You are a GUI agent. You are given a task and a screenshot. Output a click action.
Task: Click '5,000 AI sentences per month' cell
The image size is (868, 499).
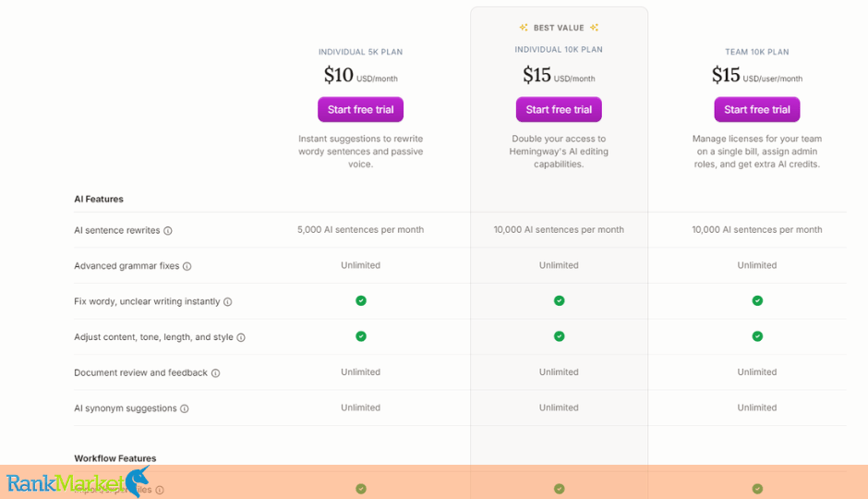tap(360, 230)
